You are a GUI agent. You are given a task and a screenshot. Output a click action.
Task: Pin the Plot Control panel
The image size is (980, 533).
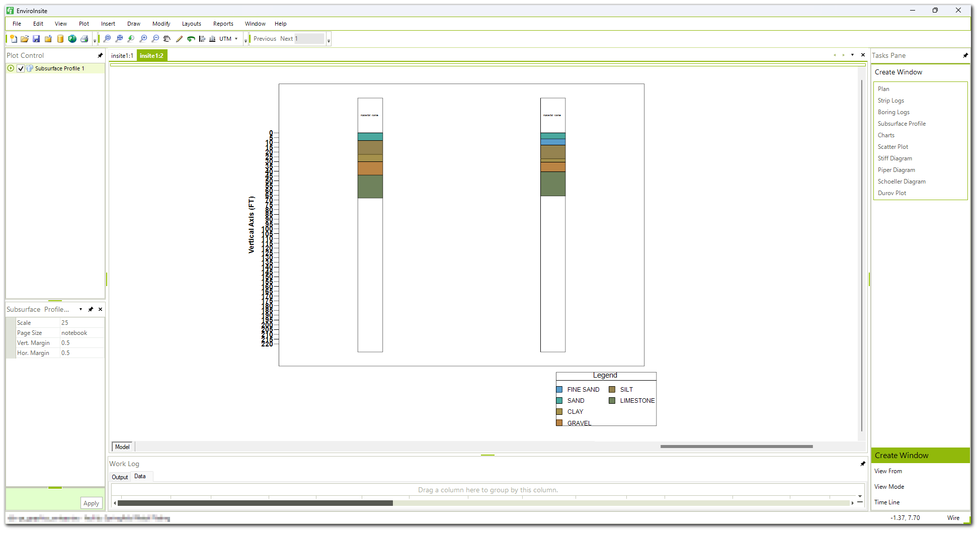(x=100, y=55)
